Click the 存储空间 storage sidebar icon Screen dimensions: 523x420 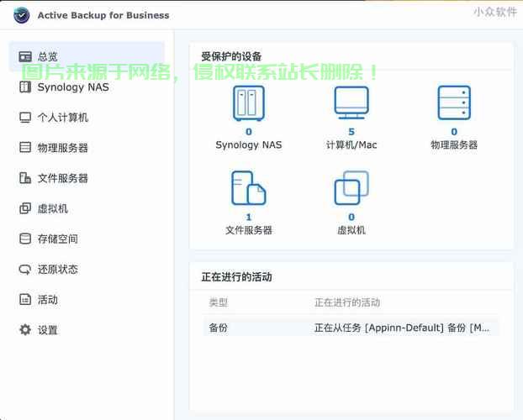coord(25,239)
